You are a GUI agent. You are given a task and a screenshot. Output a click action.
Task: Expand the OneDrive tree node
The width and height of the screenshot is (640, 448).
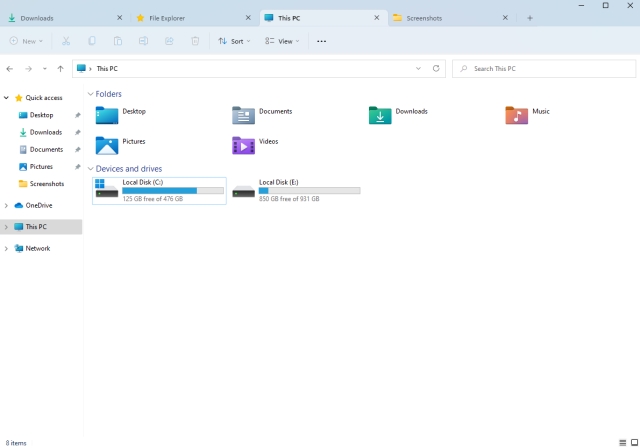point(6,205)
